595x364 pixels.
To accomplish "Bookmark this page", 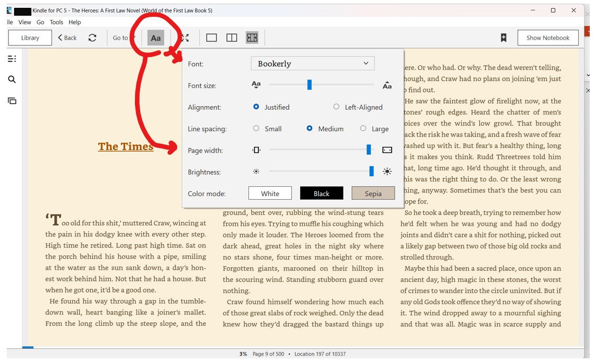I will tap(504, 38).
